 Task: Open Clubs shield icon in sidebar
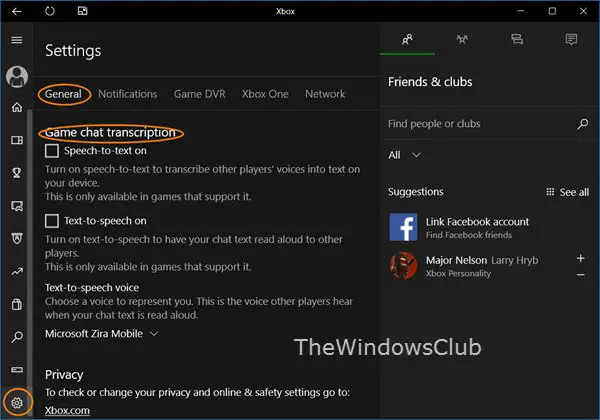click(17, 238)
